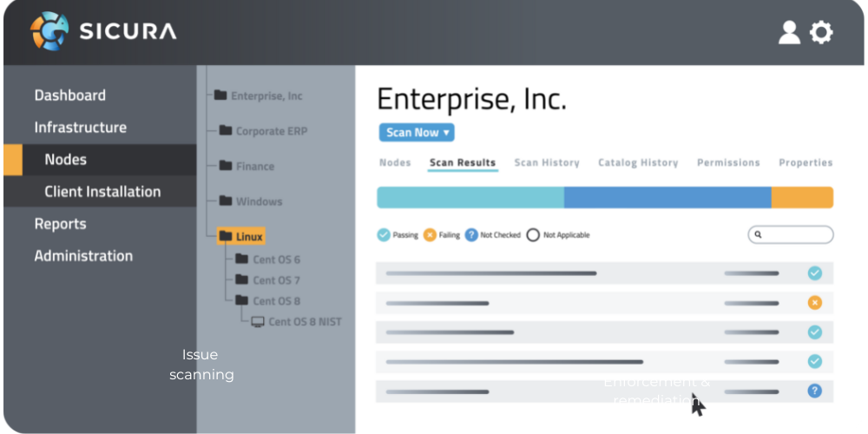This screenshot has height=434, width=868.
Task: Switch to the Scan History tab
Action: (546, 162)
